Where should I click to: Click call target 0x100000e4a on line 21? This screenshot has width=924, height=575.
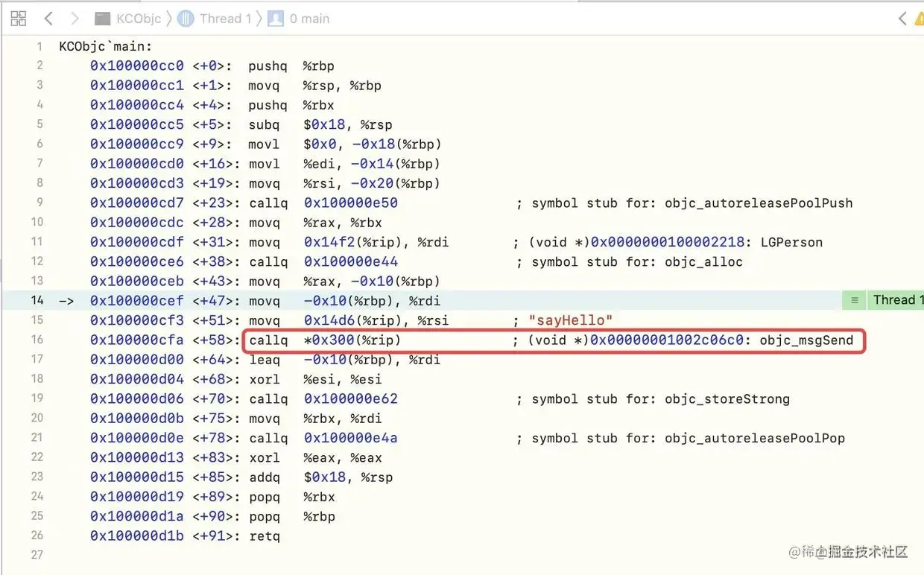coord(351,438)
